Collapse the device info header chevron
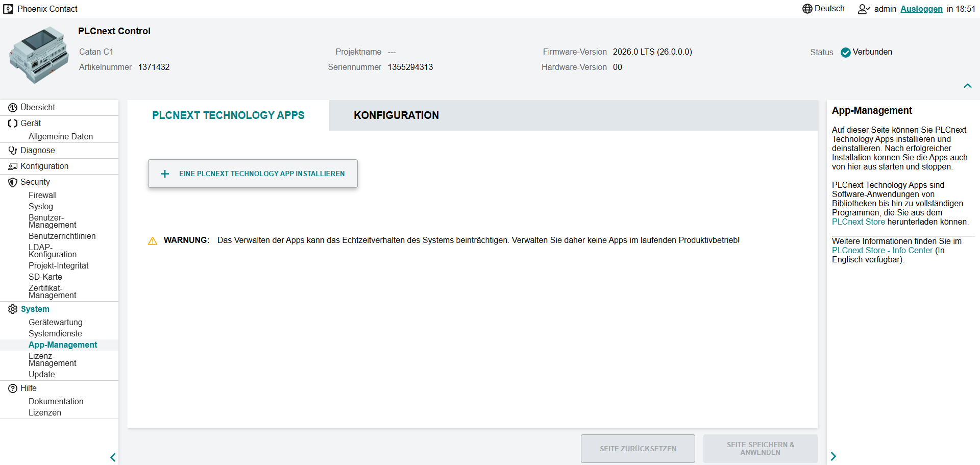Image resolution: width=980 pixels, height=465 pixels. (x=968, y=86)
